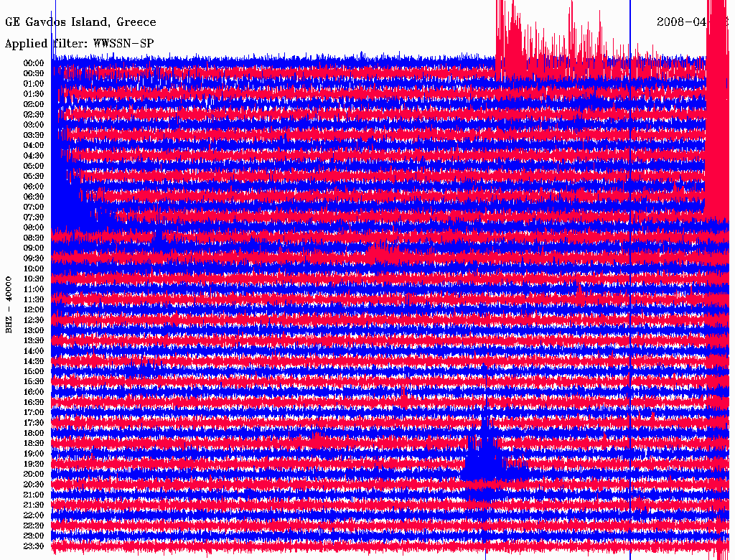
Task: Click the 21:30 time label
Action: click(33, 505)
